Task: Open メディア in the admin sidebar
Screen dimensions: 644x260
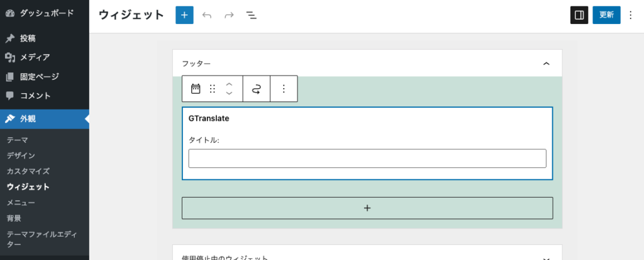Action: (x=35, y=57)
